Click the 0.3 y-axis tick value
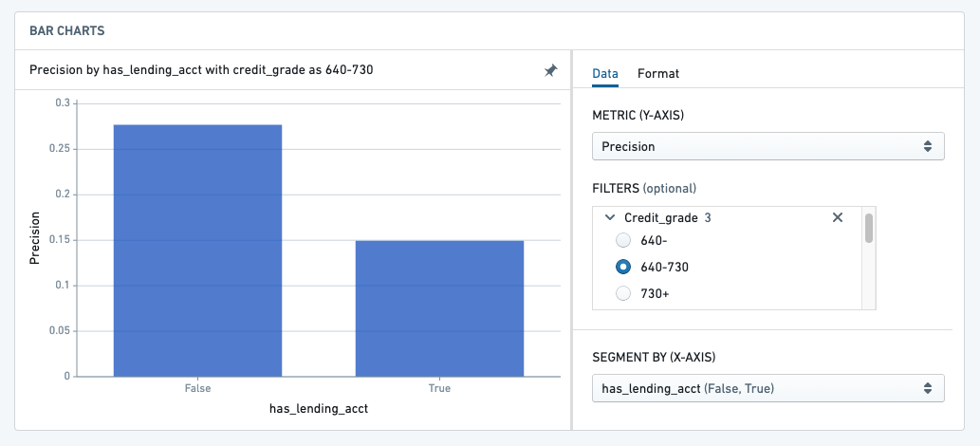 (64, 103)
